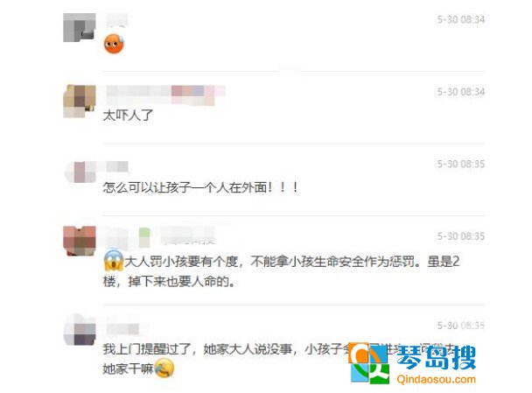Screen dimensions: 532x393
Task: Open avatar of third commenter
Action: coord(80,172)
